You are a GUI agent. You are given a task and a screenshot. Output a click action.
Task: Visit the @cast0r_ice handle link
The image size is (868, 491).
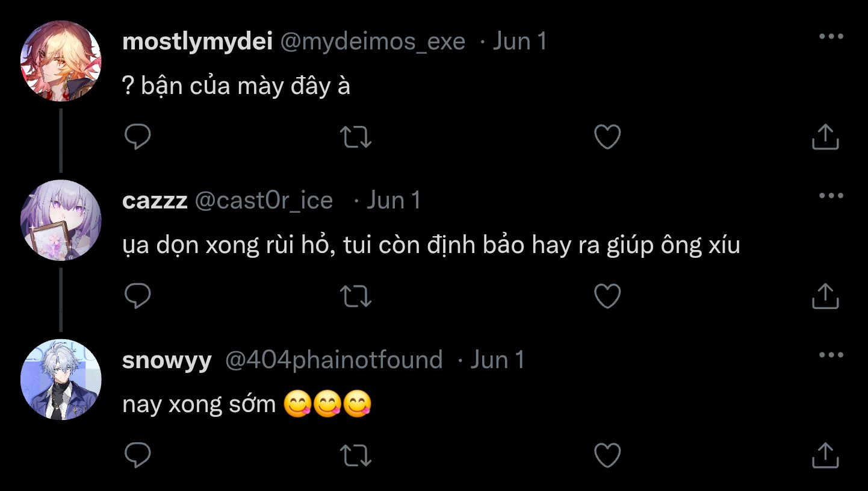264,200
